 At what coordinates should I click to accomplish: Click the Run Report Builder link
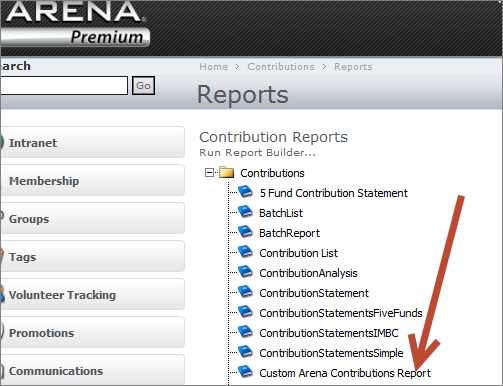point(257,153)
